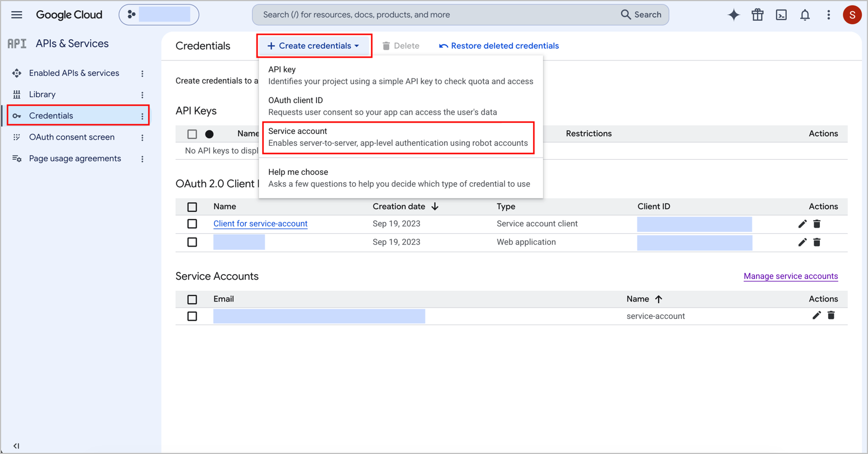
Task: Edit the Client for service-account row
Action: [x=802, y=224]
